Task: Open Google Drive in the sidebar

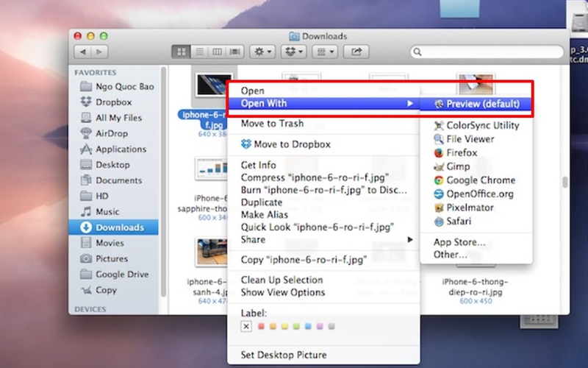Action: pyautogui.click(x=115, y=275)
